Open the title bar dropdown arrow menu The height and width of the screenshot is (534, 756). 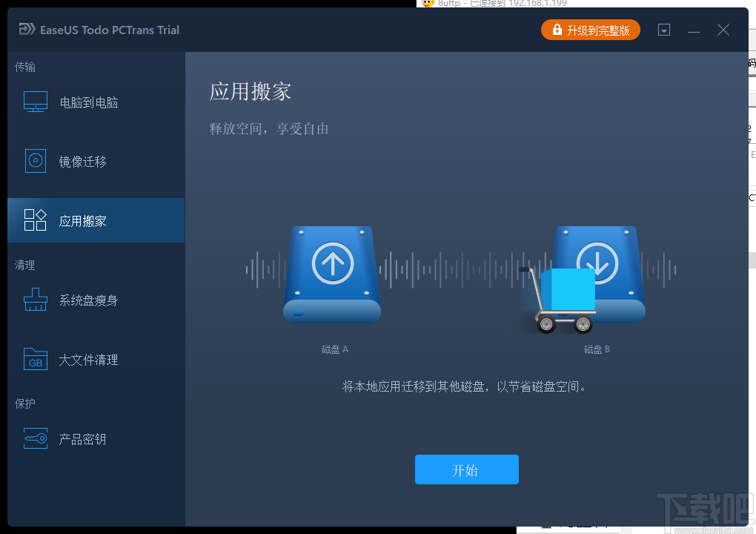click(664, 30)
